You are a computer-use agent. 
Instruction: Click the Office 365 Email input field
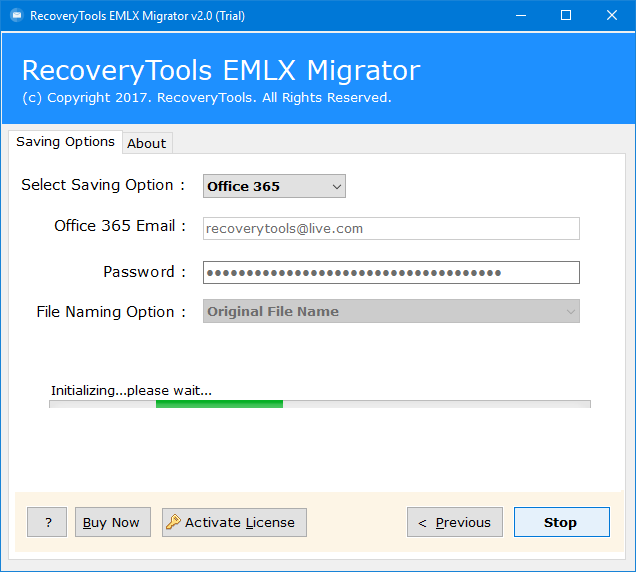tap(391, 228)
